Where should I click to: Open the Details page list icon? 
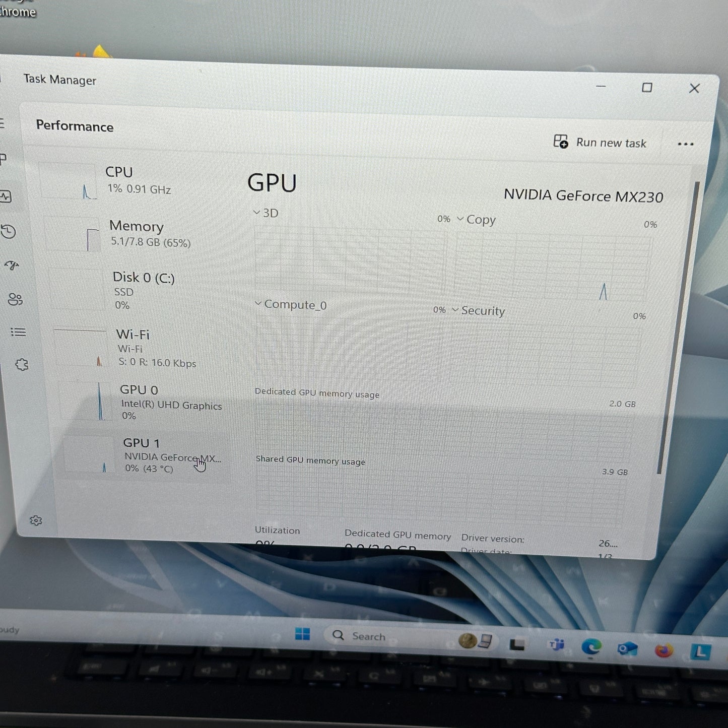(18, 332)
